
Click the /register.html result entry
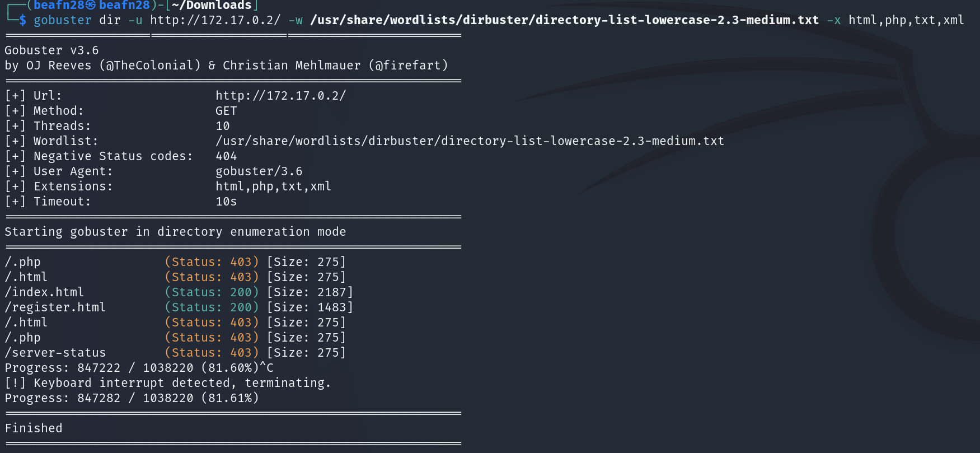click(x=55, y=307)
